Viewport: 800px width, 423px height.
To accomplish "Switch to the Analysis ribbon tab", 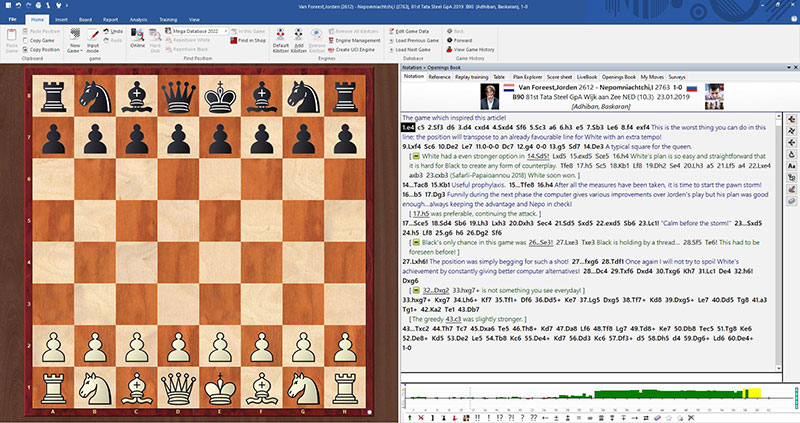I will click(x=139, y=19).
